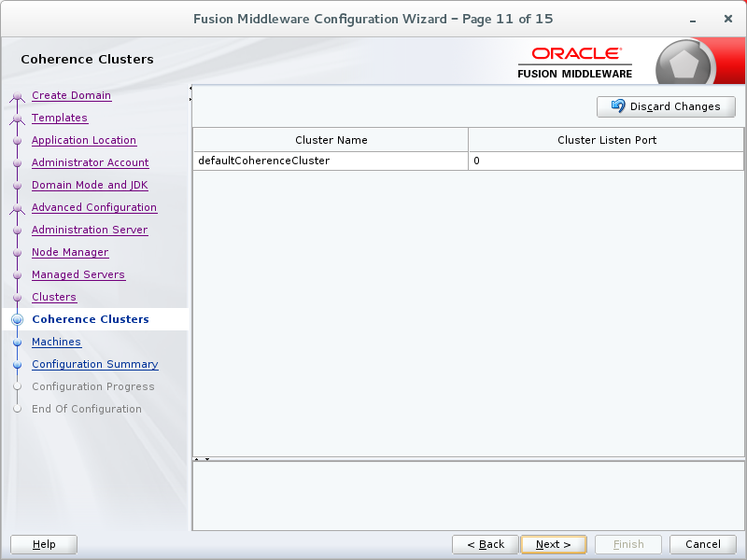Click the Create Domain step node icon
This screenshot has height=560, width=747.
click(17, 97)
